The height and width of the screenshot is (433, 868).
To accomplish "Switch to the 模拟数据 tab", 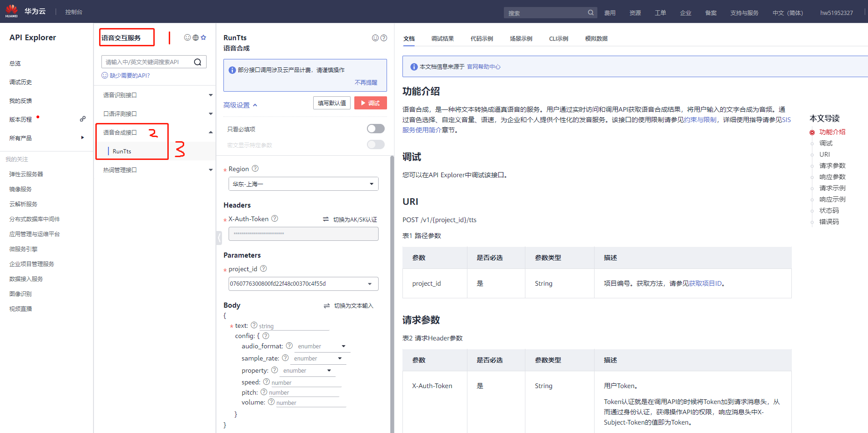I will (596, 39).
